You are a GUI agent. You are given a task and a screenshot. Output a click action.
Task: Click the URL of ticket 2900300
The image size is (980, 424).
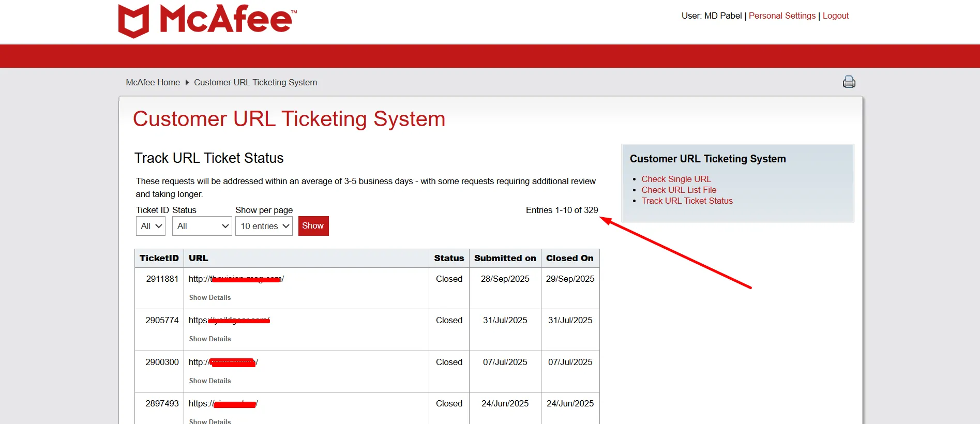click(x=223, y=362)
